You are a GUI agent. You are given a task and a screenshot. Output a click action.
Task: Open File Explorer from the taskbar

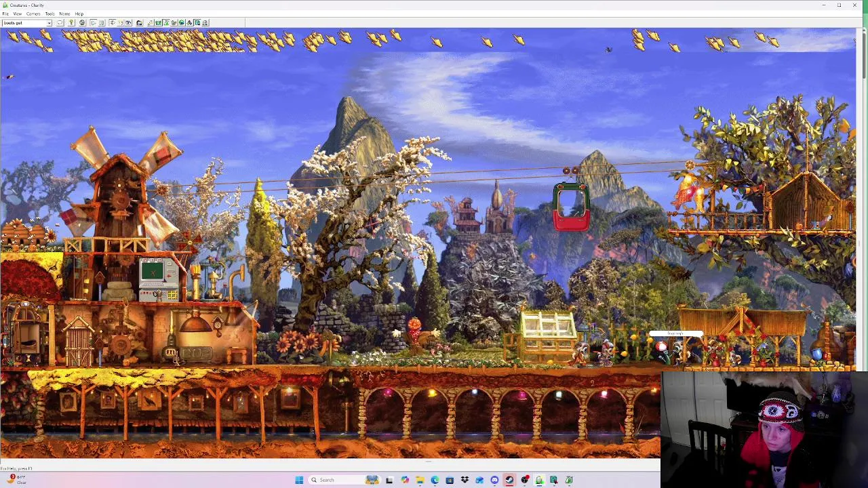point(420,480)
